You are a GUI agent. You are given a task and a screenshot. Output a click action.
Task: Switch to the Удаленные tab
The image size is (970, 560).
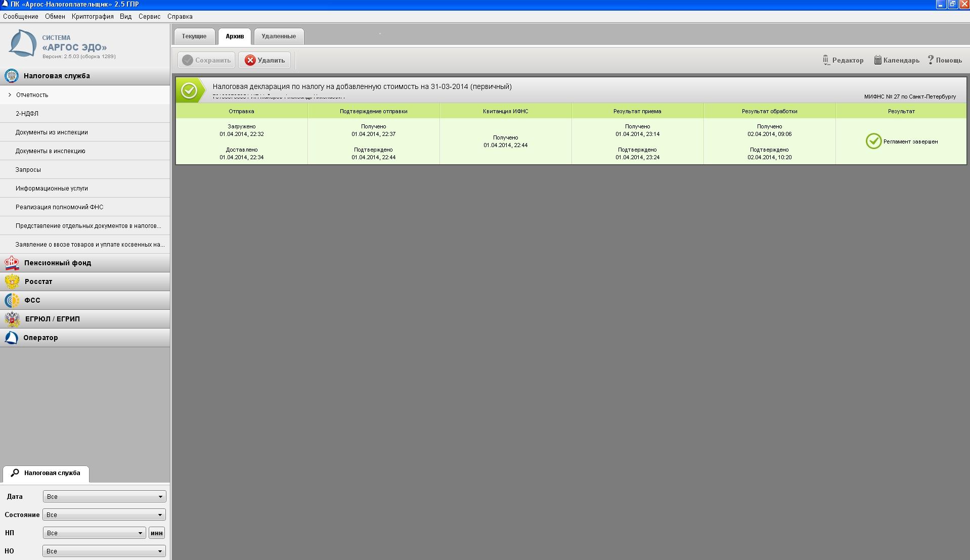pyautogui.click(x=279, y=36)
